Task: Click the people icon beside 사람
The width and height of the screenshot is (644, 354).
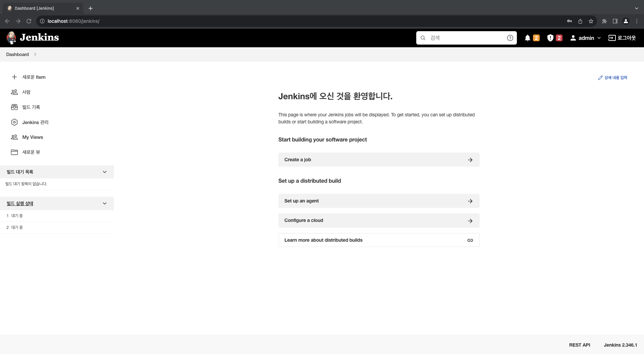Action: coord(14,92)
